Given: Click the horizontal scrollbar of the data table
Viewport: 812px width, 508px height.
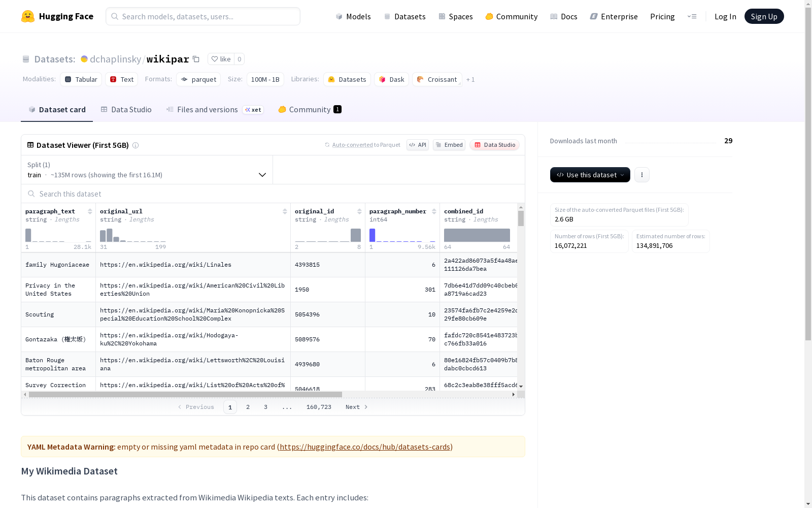Looking at the screenshot, I should click(x=186, y=394).
